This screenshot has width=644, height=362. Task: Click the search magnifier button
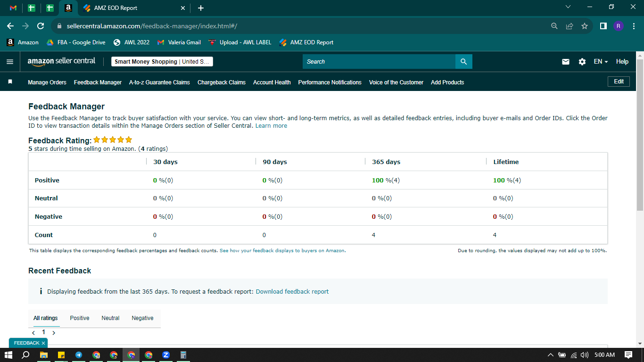[463, 62]
